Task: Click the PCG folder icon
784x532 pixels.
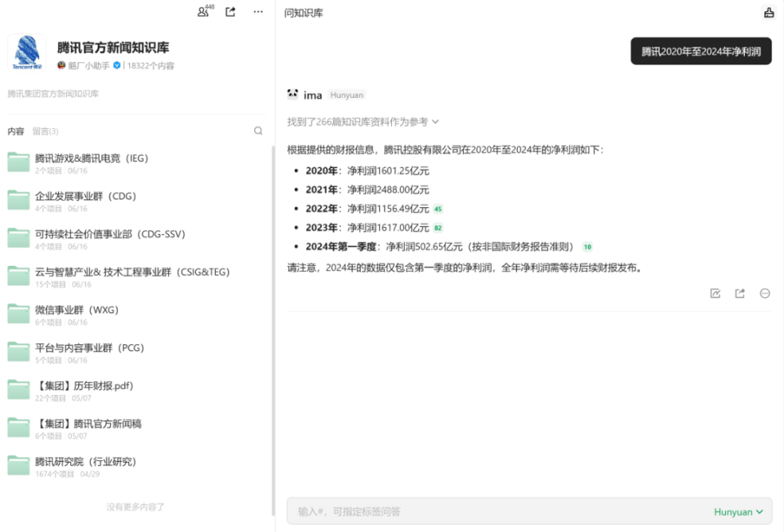Action: 19,352
